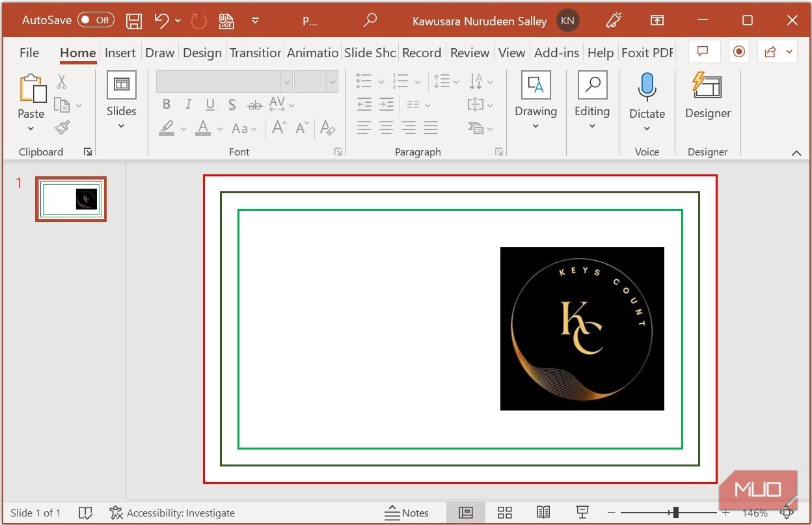Click the spell check book icon
This screenshot has height=525, width=812.
point(85,513)
